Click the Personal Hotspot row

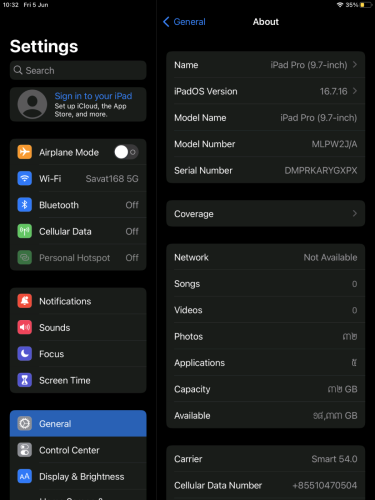[78, 257]
